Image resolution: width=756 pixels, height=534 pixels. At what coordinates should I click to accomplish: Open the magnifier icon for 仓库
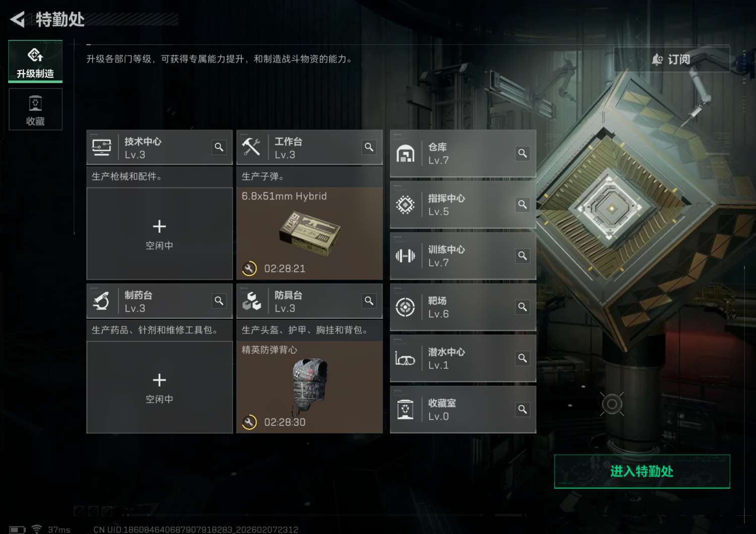pyautogui.click(x=523, y=153)
